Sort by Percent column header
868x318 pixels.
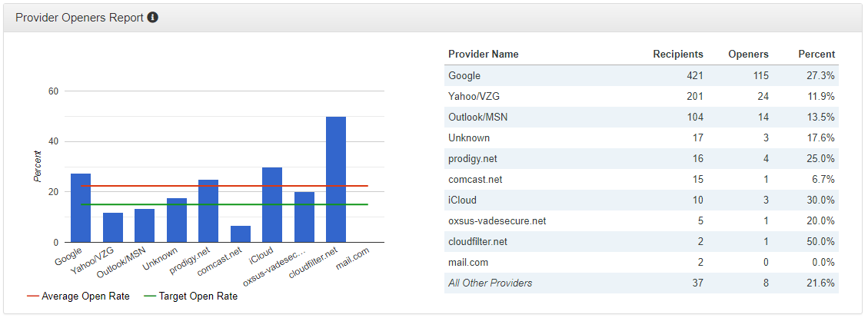(816, 55)
